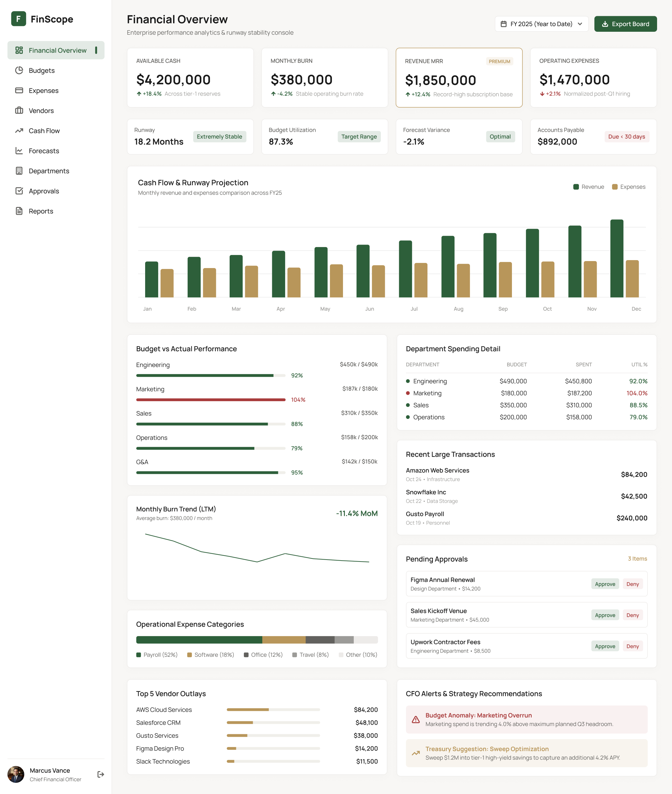Click the '3 Items' label in Pending Approvals
672x794 pixels.
click(x=637, y=559)
